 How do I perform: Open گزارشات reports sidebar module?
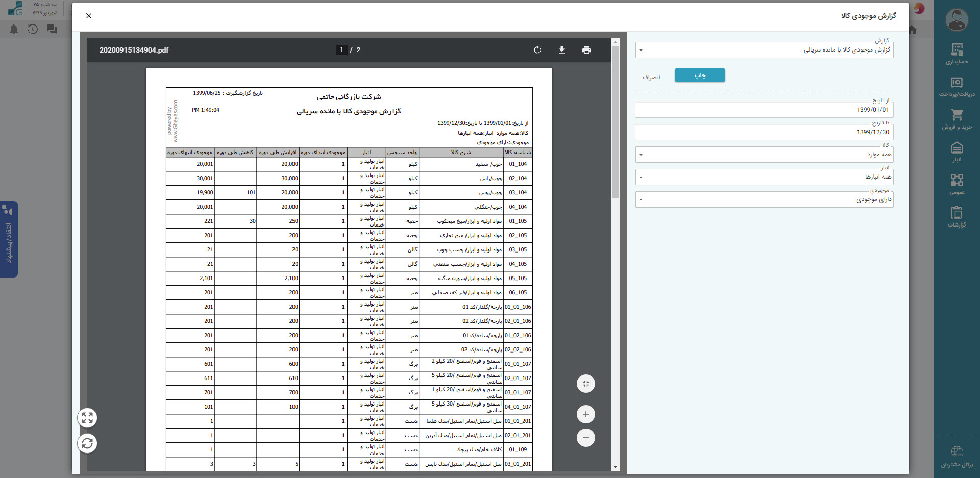click(957, 217)
